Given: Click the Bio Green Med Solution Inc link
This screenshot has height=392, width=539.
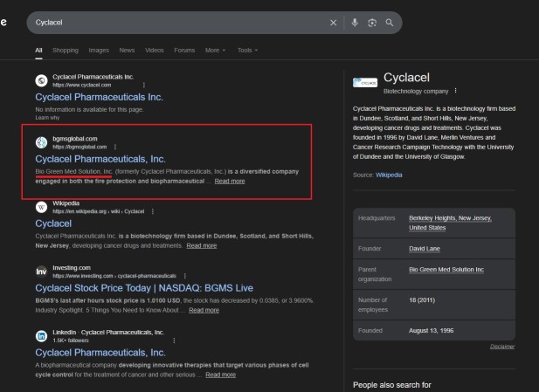Looking at the screenshot, I should point(446,270).
